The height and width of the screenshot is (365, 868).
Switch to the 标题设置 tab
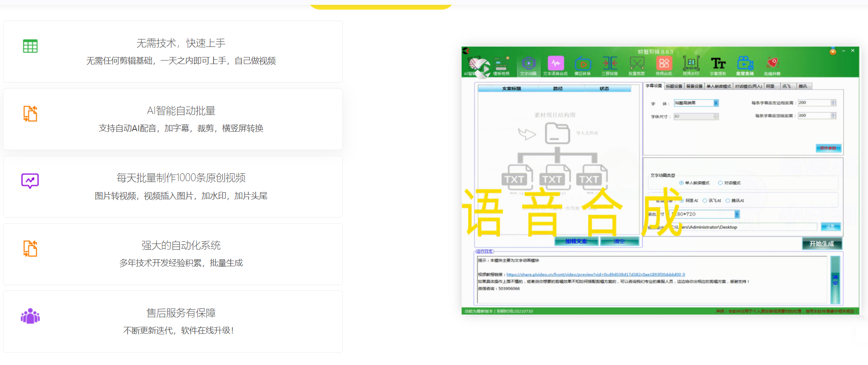click(x=674, y=86)
